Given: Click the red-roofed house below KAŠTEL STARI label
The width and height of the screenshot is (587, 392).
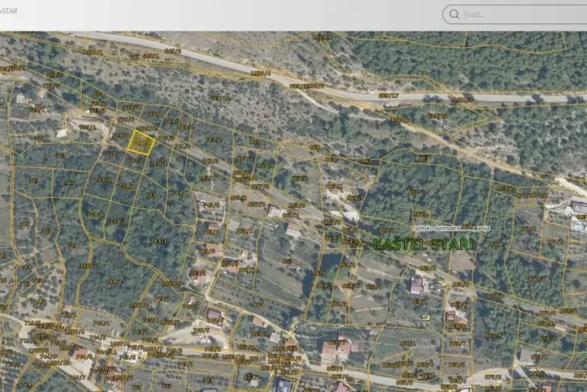Looking at the screenshot, I should [416, 285].
